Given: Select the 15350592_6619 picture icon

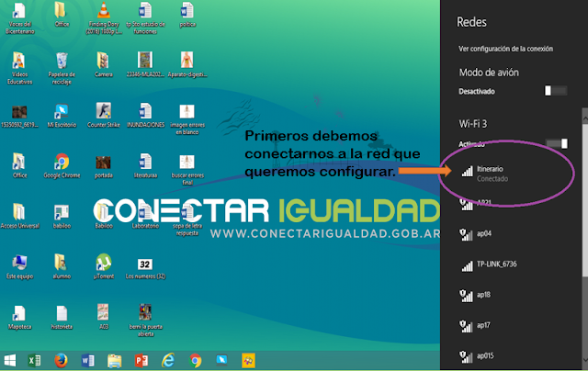Looking at the screenshot, I should point(19,116).
